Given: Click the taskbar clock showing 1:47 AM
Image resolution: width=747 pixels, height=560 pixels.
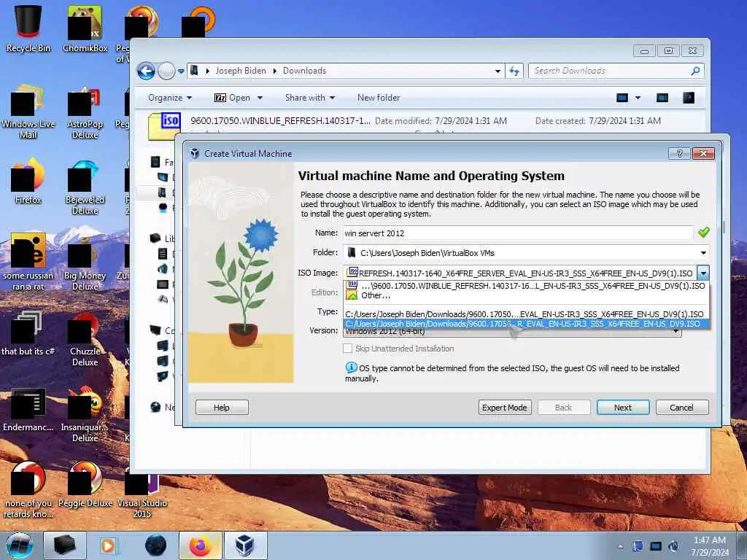Looking at the screenshot, I should point(710,545).
